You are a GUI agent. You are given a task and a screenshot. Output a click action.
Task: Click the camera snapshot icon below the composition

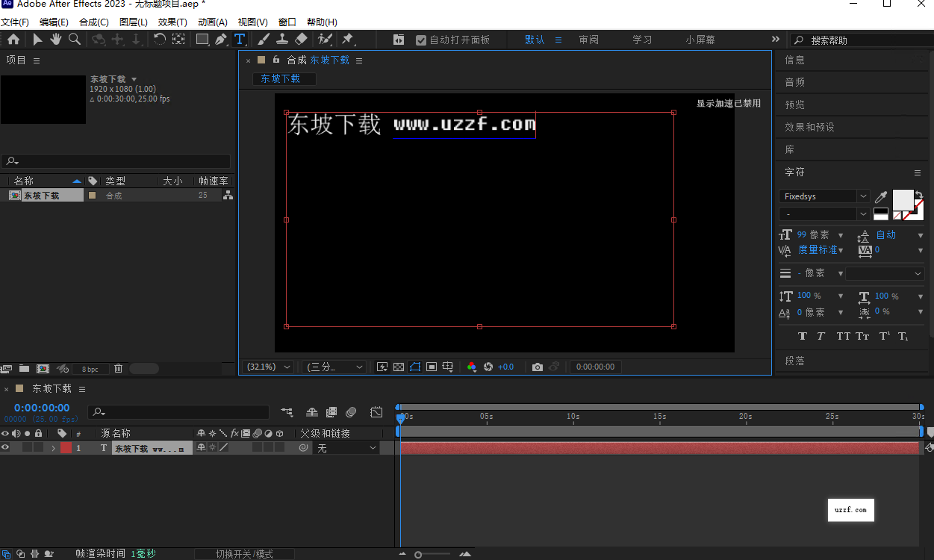coord(537,367)
